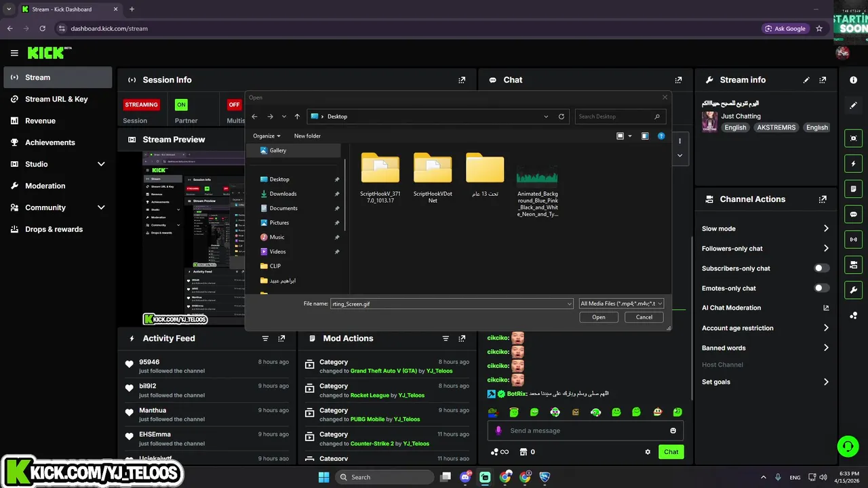Pop out the Mod Actions panel
This screenshot has width=868, height=488.
(x=462, y=338)
